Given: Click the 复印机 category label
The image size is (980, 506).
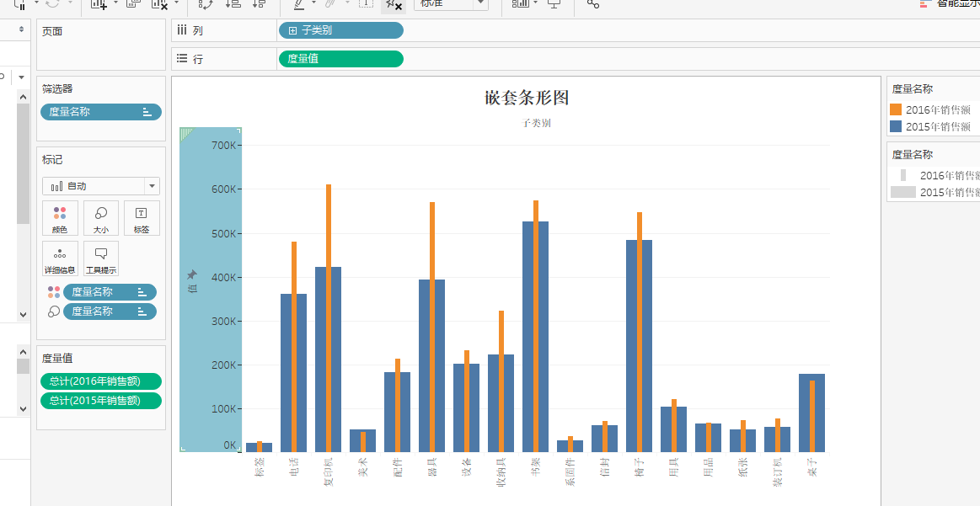Looking at the screenshot, I should tap(328, 471).
